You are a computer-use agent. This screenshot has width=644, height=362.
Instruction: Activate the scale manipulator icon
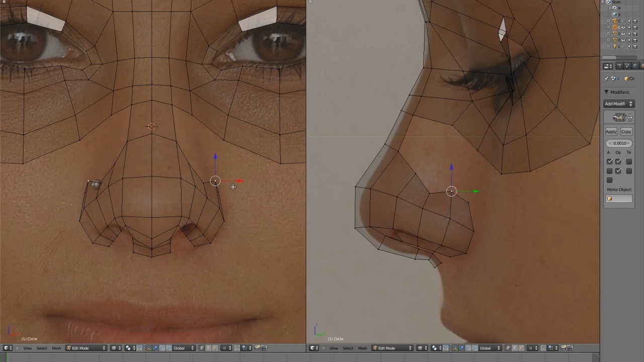tap(168, 348)
